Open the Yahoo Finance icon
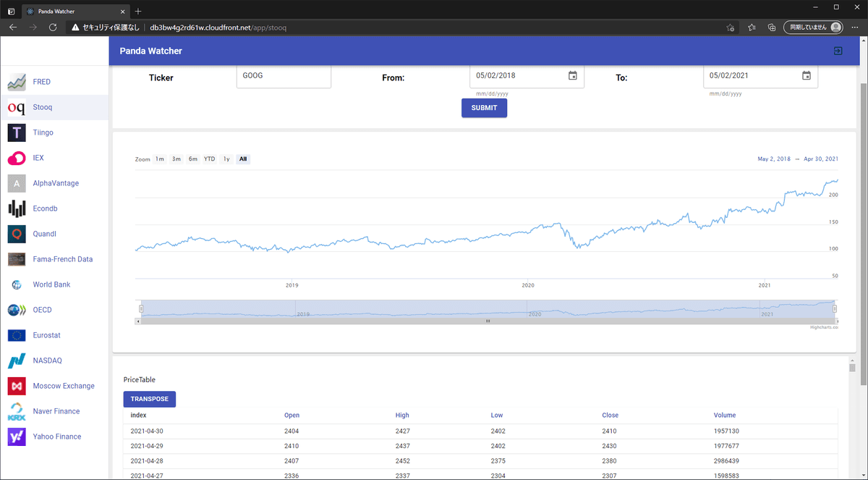 [x=17, y=437]
